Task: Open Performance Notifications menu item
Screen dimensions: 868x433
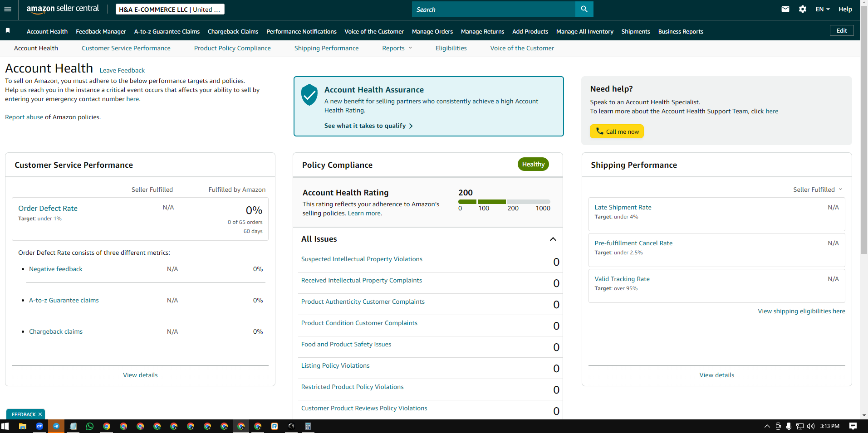Action: pos(301,31)
